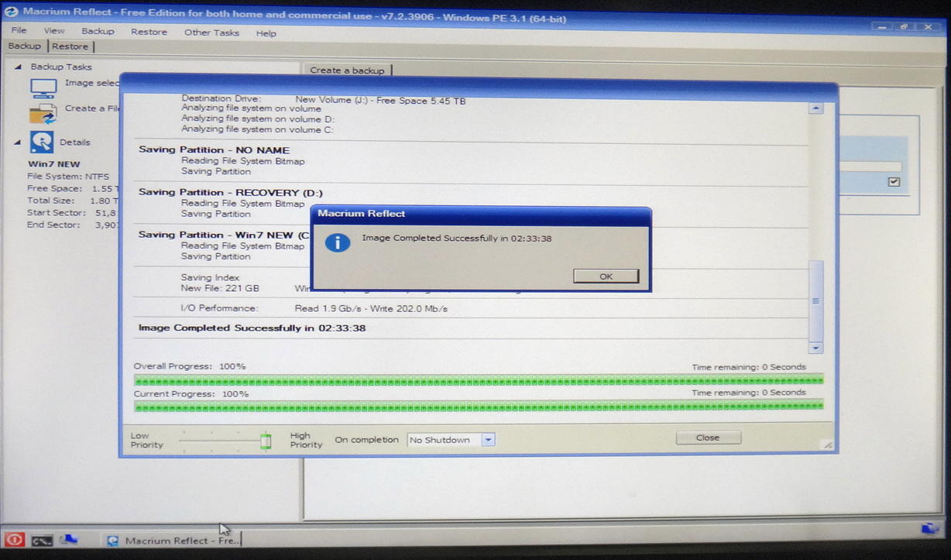Switch to the Restore tab

(70, 46)
